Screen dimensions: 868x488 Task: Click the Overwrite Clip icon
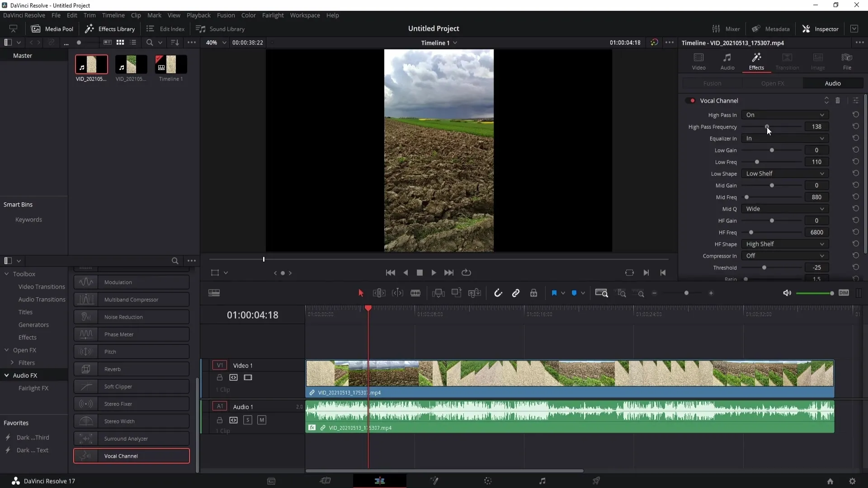pyautogui.click(x=456, y=293)
